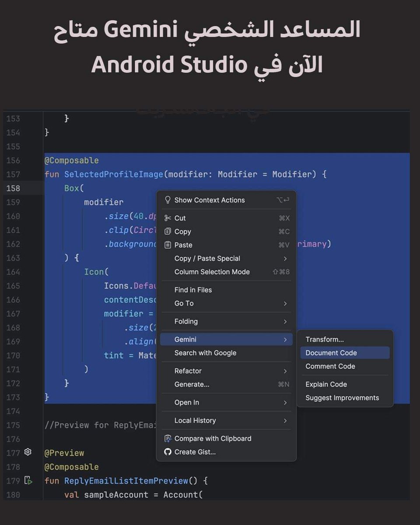Click the sampleAccount variable on line 180
This screenshot has height=525, width=420.
click(x=116, y=495)
